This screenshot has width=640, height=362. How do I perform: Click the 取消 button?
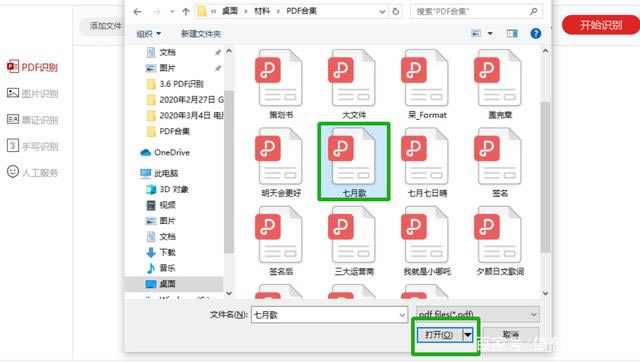point(511,335)
